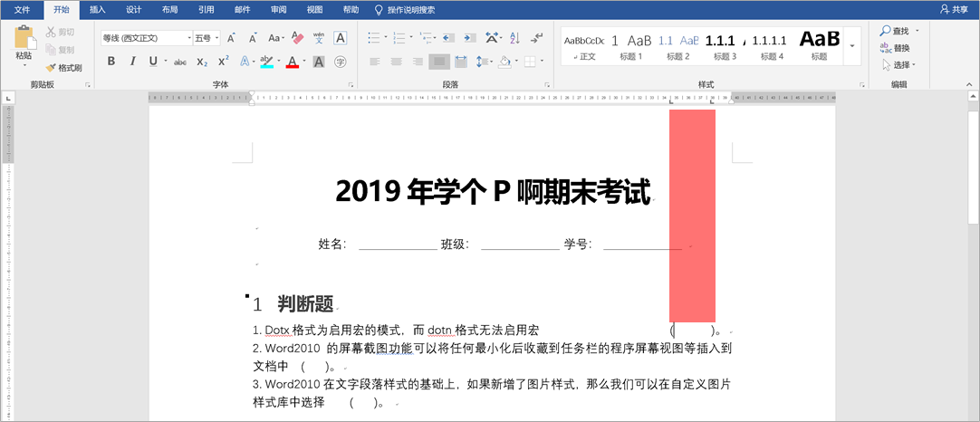Click the vertical scrollbar up arrow
The height and width of the screenshot is (422, 980).
tap(974, 96)
